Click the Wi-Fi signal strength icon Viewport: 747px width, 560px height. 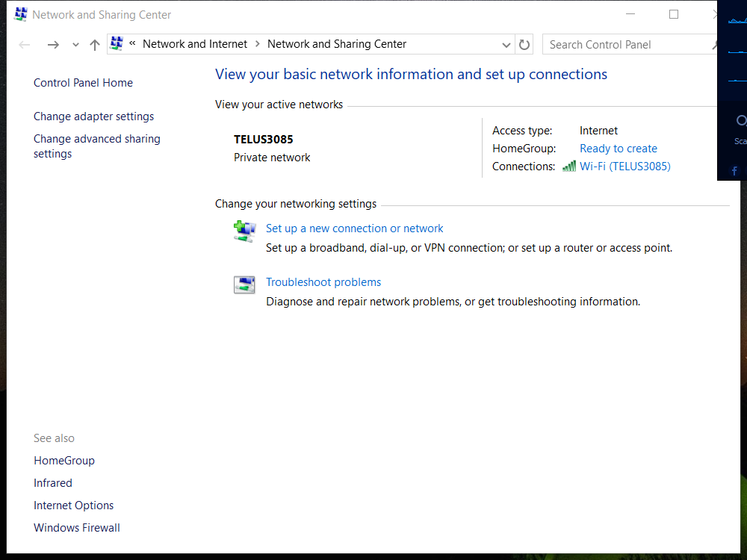click(569, 167)
